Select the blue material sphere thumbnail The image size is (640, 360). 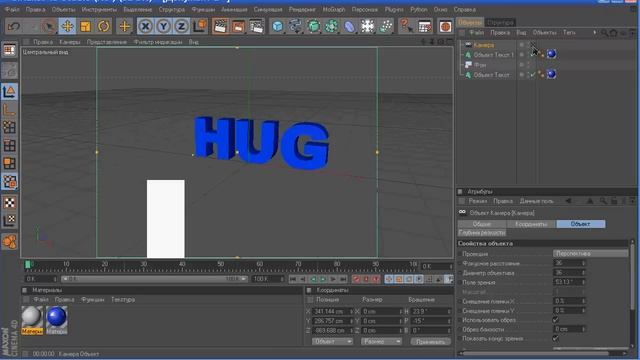pyautogui.click(x=56, y=318)
